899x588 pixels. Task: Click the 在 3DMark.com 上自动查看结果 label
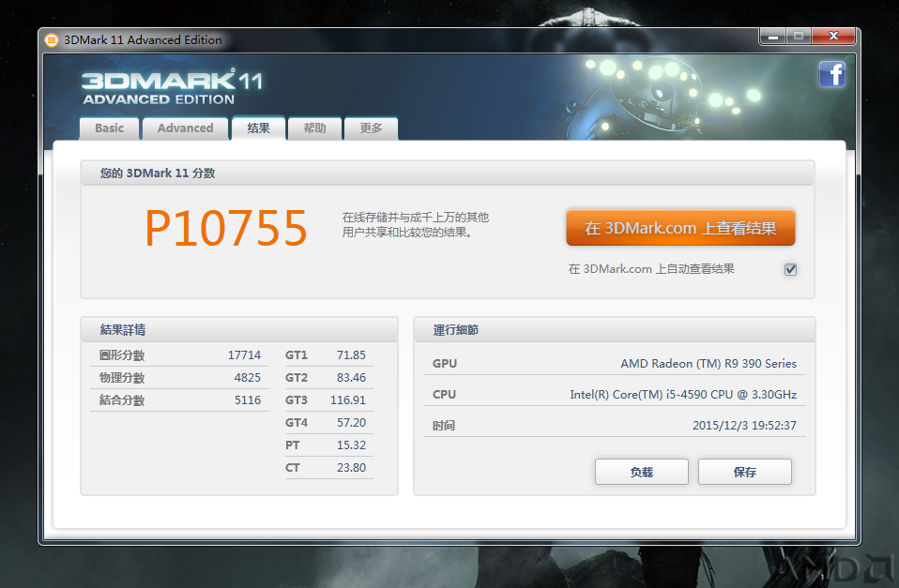pos(651,269)
